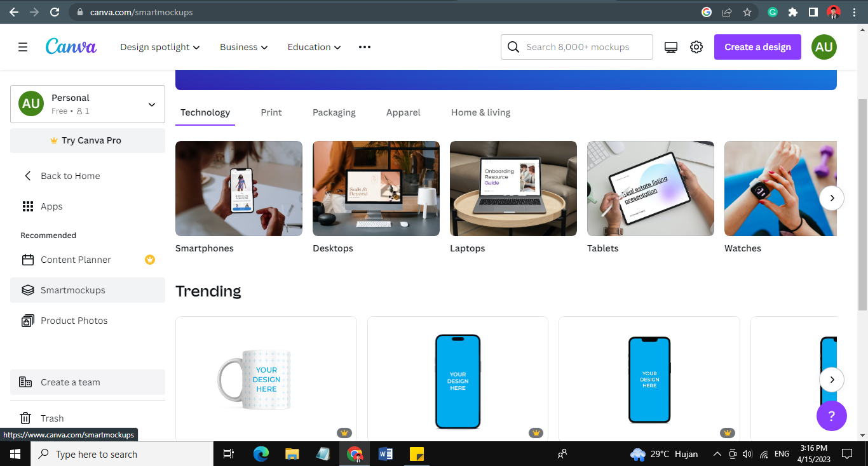Select Product Photos in the sidebar
The width and height of the screenshot is (868, 466).
coord(74,321)
